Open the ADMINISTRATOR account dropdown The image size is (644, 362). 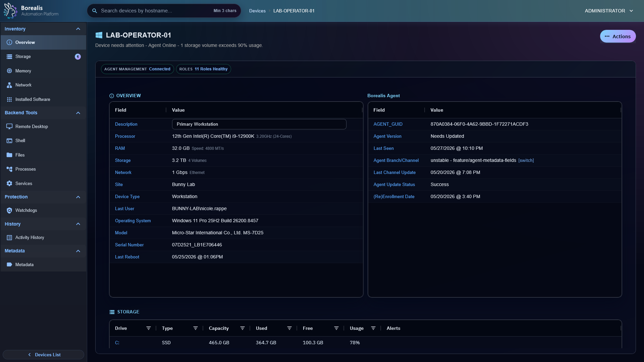[x=609, y=11]
